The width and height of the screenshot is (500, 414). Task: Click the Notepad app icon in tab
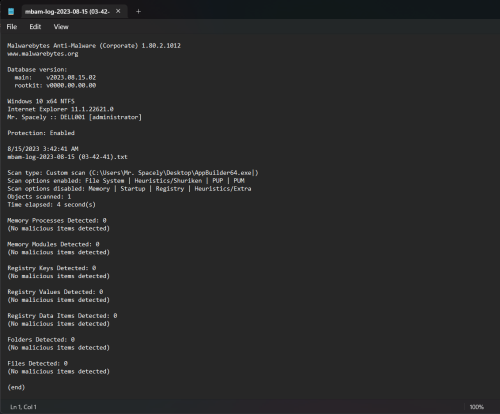pos(11,12)
